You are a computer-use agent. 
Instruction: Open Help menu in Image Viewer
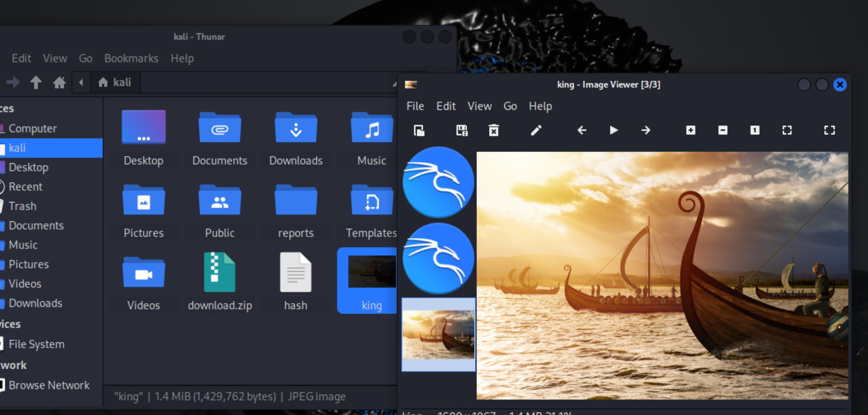point(540,106)
